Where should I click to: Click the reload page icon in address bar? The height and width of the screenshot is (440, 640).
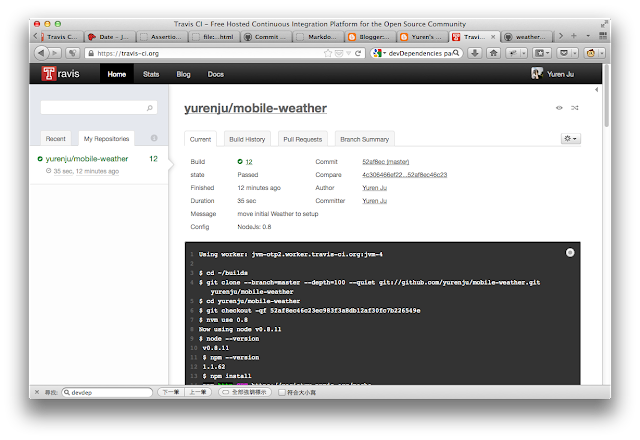click(x=360, y=53)
